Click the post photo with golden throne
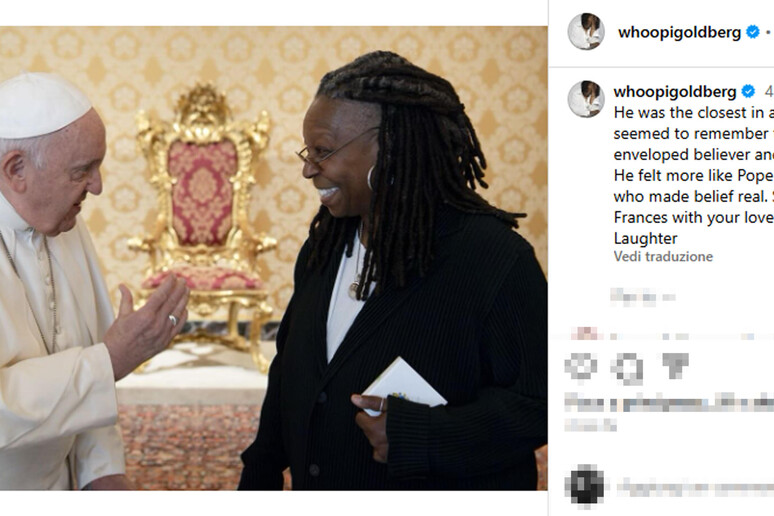Viewport: 774px width, 516px height. click(273, 258)
